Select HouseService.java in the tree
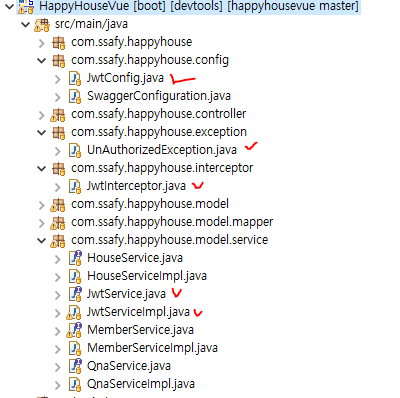 tap(135, 258)
